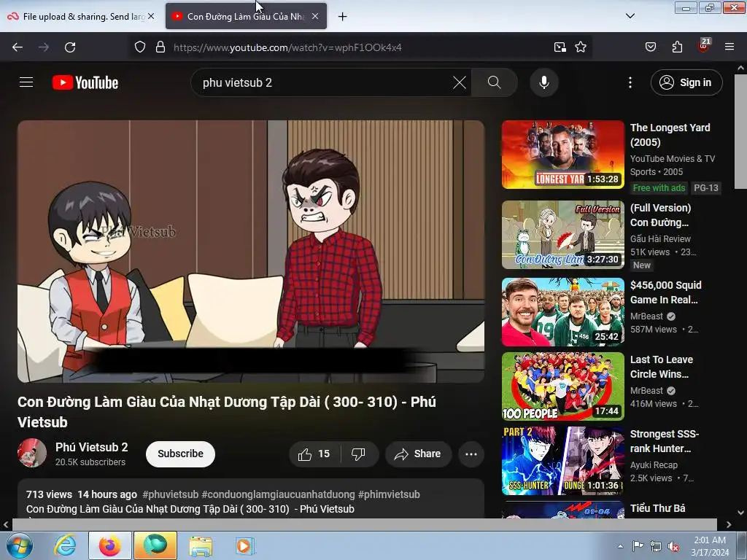747x560 pixels.
Task: Click the muted volume tray icon
Action: click(673, 546)
